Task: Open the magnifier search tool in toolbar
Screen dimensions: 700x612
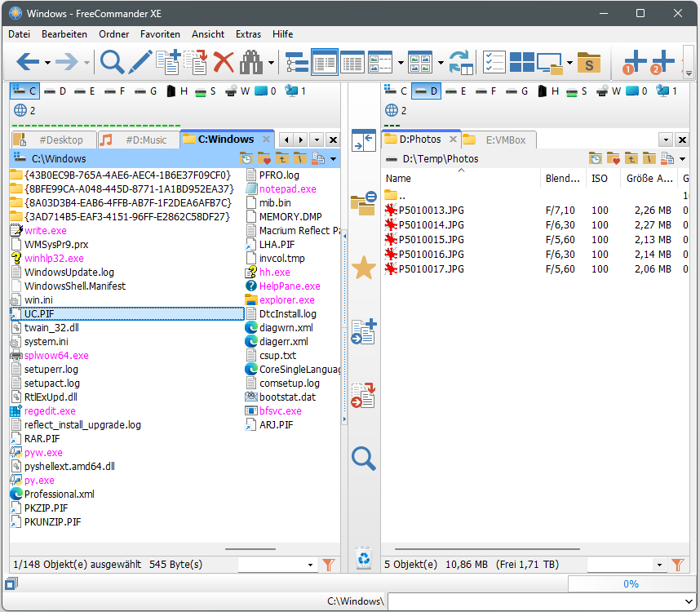Action: 112,62
